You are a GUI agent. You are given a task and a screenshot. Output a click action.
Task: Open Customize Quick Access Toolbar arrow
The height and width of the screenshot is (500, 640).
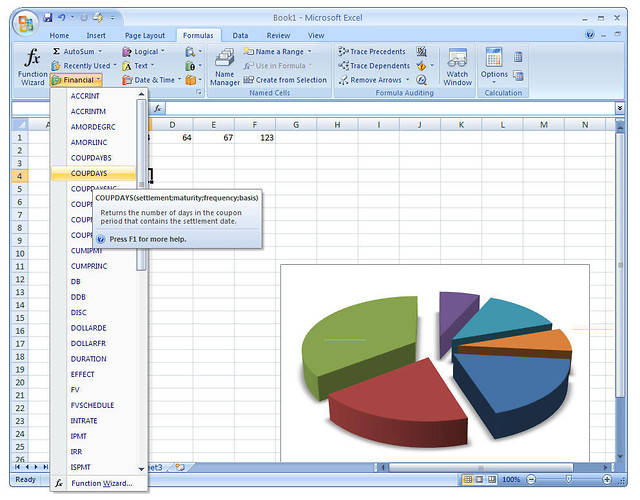112,18
